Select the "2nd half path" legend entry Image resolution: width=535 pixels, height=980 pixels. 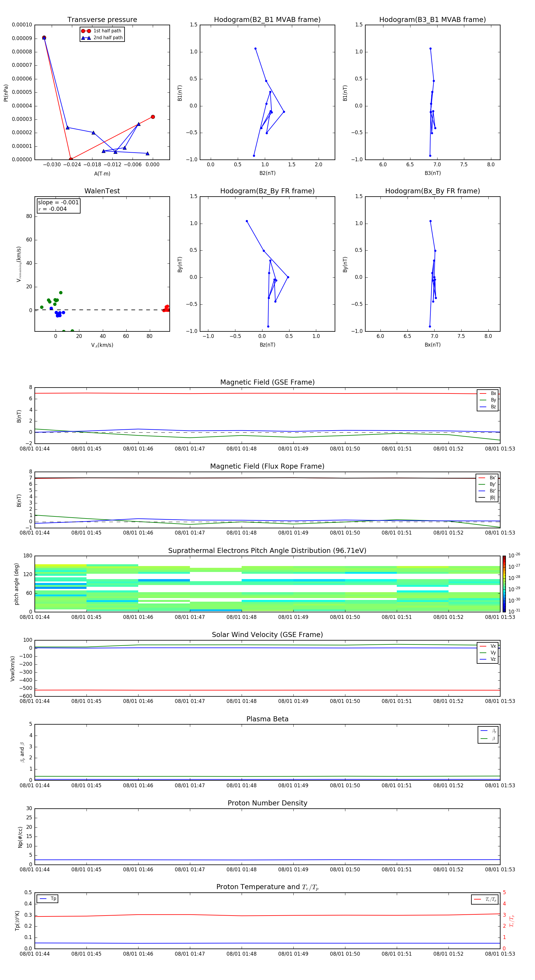tap(102, 38)
